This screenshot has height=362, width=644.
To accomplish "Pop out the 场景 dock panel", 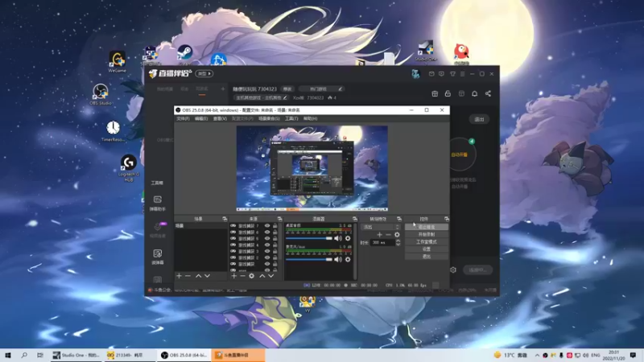I will [x=225, y=219].
